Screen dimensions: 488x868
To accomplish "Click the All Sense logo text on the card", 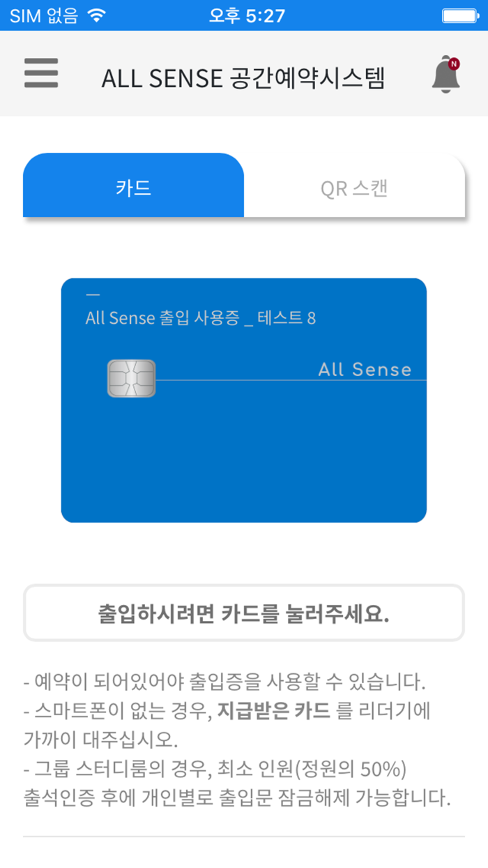I will pyautogui.click(x=365, y=370).
